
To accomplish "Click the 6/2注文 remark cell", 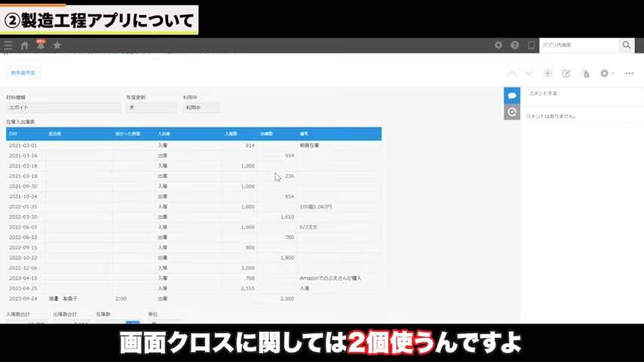I will click(x=308, y=227).
